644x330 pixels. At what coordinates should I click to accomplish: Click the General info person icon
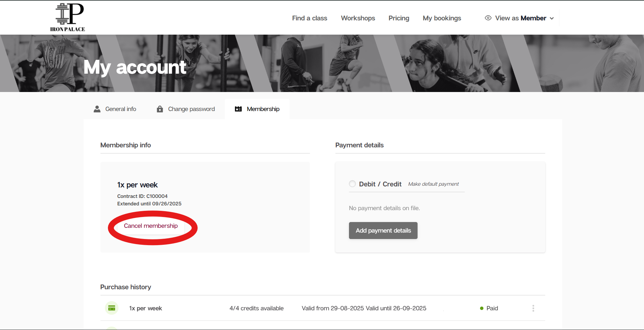point(97,109)
